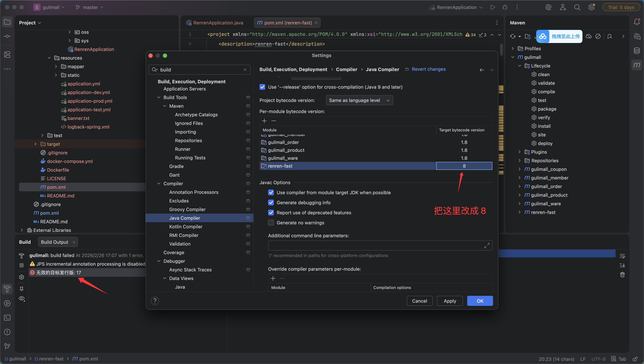Select the build error '无效的目标发行版: 17'
The width and height of the screenshot is (644, 364).
(87, 272)
